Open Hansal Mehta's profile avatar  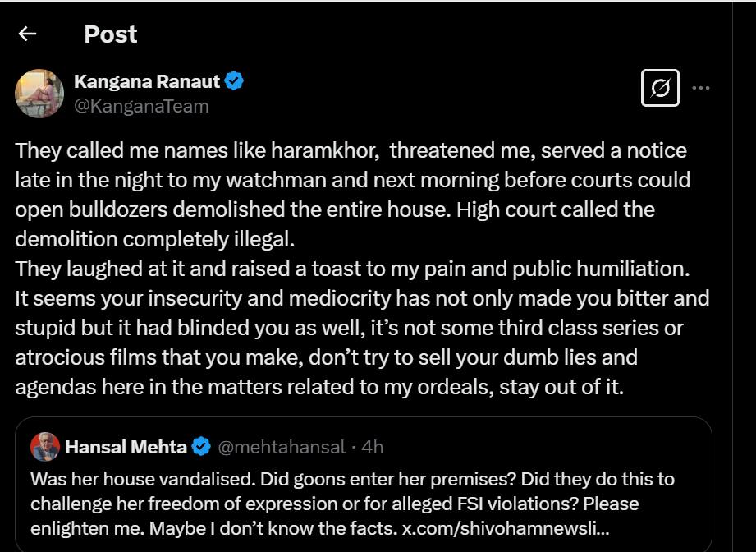tap(45, 446)
